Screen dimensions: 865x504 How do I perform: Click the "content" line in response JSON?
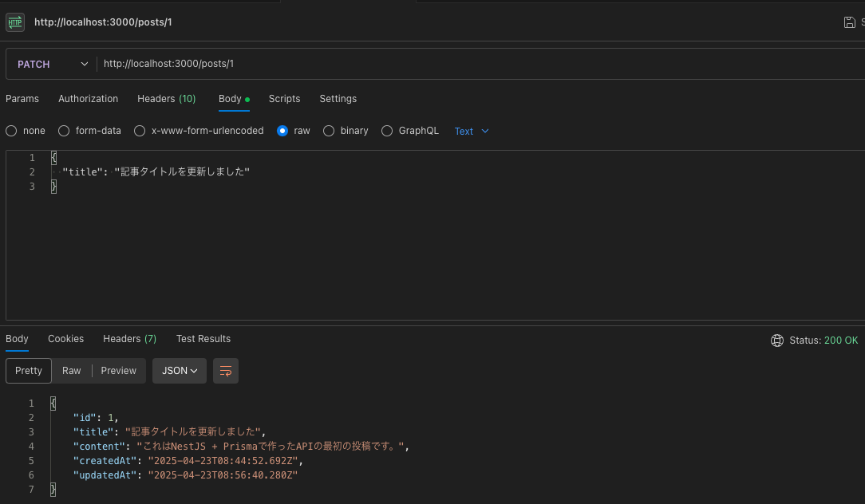241,446
